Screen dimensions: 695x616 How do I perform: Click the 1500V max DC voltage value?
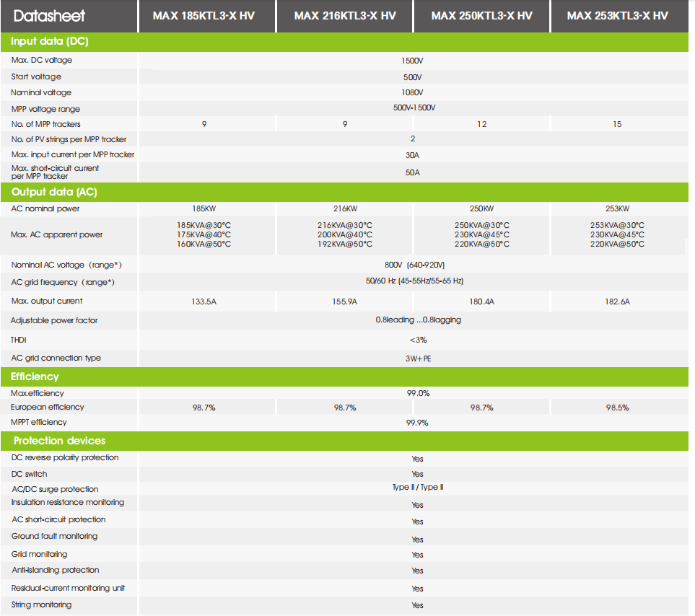point(412,61)
